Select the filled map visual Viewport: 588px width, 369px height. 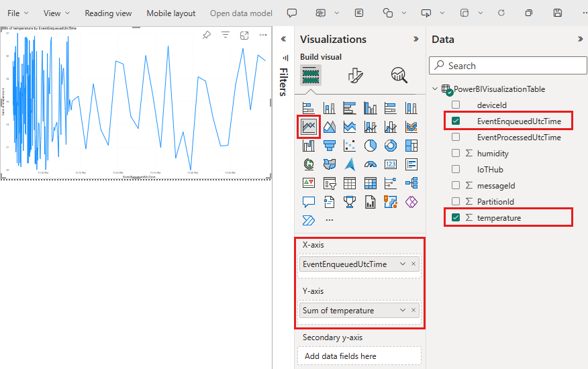[330, 164]
